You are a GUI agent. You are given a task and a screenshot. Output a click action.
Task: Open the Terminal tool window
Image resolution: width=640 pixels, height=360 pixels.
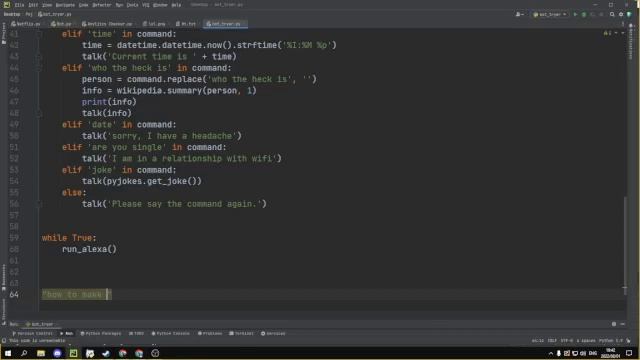pyautogui.click(x=241, y=333)
